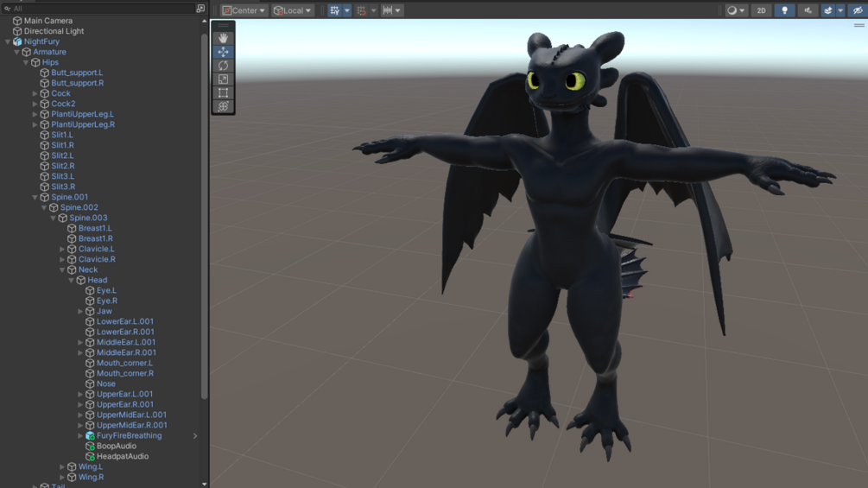Open grid snapping settings arrow
Viewport: 868px width, 488px height.
(374, 10)
